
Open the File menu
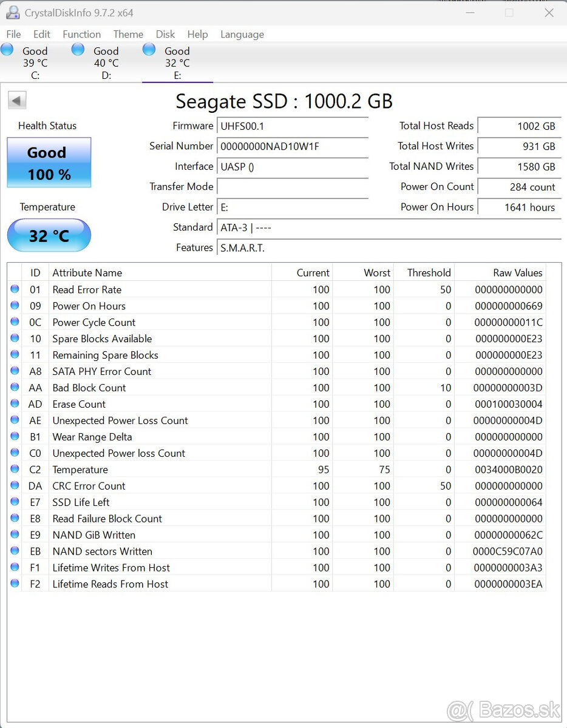click(x=13, y=34)
